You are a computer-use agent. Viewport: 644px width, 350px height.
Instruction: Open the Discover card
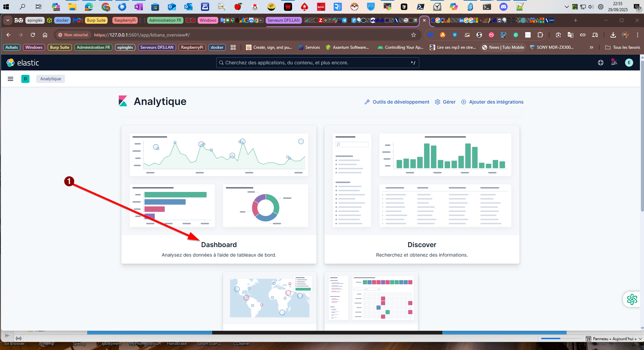tap(422, 244)
